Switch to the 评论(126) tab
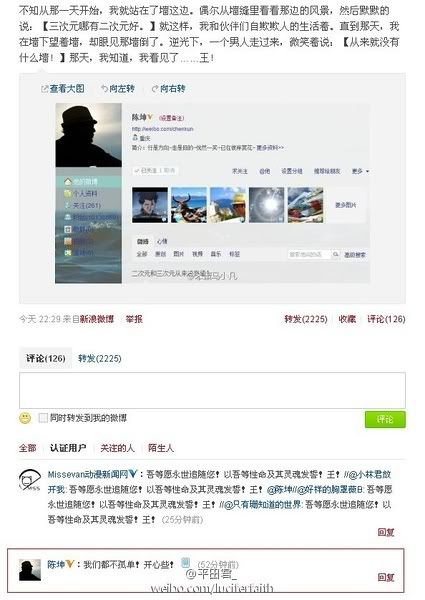Screen dimensions: 425x600 (46, 359)
